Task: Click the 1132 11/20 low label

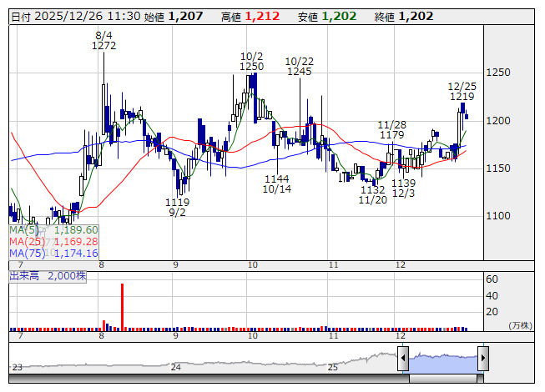Action: [x=372, y=195]
